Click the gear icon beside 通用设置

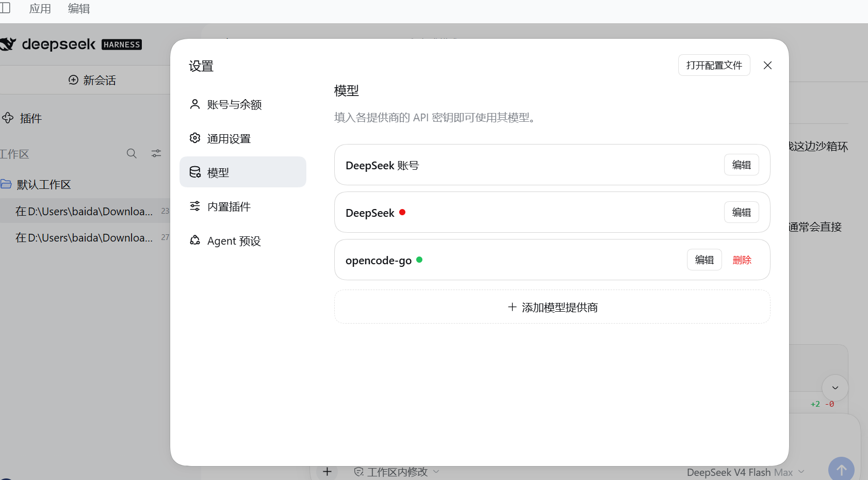pyautogui.click(x=194, y=138)
